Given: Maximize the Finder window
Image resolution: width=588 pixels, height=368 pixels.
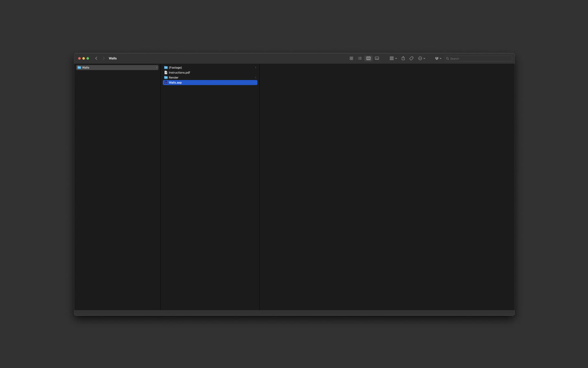Looking at the screenshot, I should tap(87, 58).
